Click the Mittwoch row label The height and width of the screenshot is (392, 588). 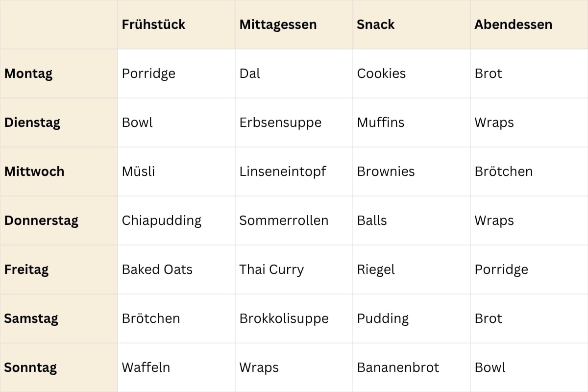click(34, 171)
